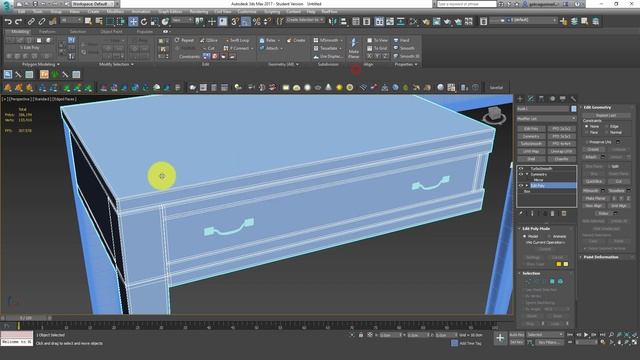
Task: Select constraint Normal radio button
Action: [607, 132]
